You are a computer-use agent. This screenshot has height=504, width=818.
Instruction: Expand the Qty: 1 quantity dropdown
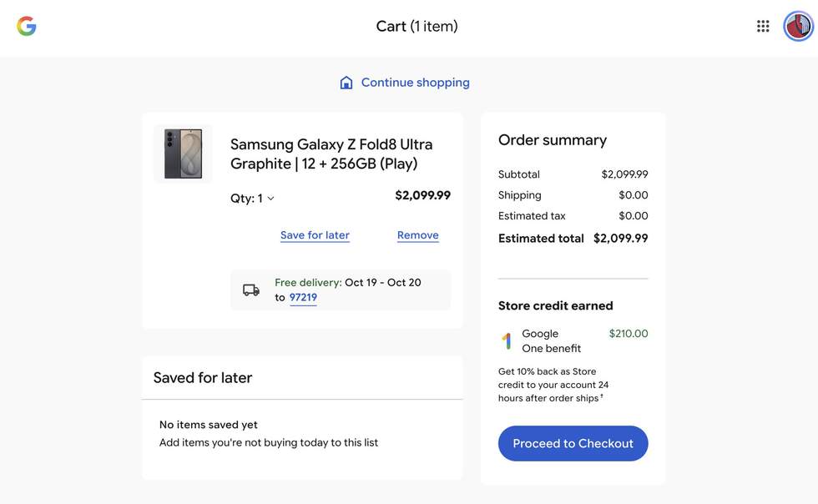(252, 199)
